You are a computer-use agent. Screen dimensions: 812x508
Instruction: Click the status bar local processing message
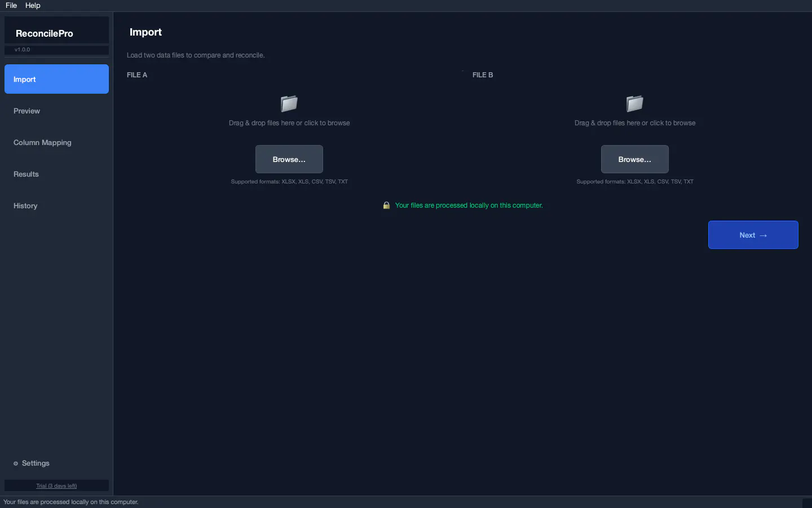click(x=71, y=502)
